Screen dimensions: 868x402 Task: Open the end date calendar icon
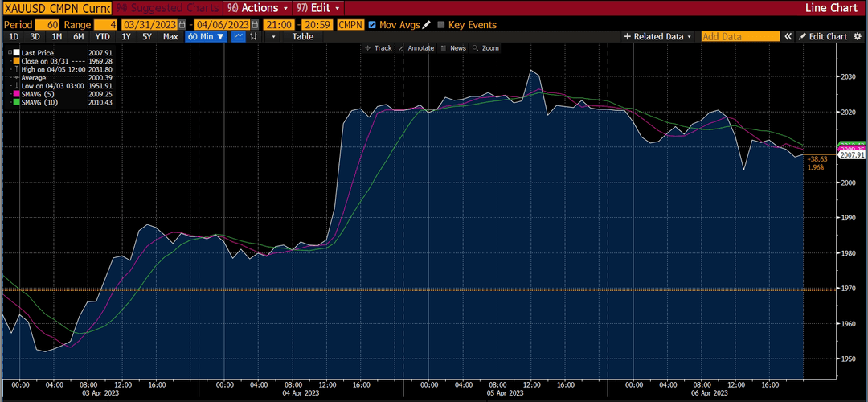click(x=255, y=25)
